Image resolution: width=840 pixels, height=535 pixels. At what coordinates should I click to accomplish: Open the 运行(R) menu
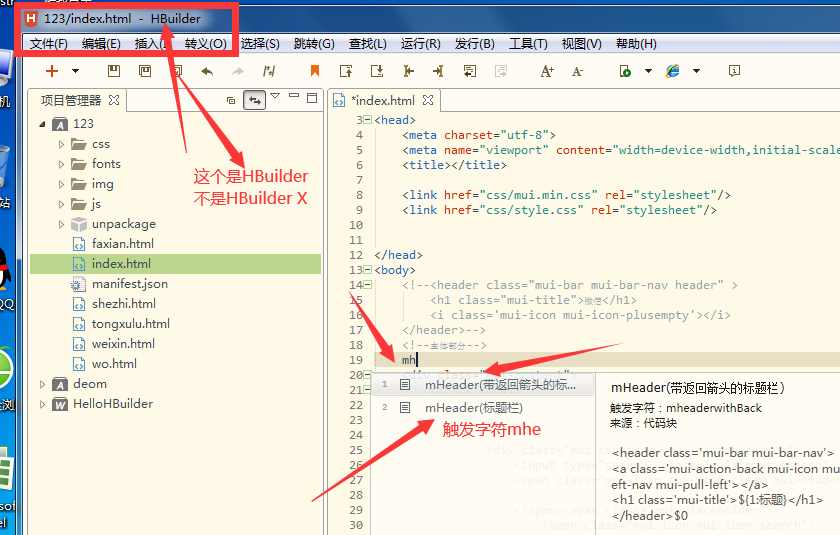(x=421, y=44)
